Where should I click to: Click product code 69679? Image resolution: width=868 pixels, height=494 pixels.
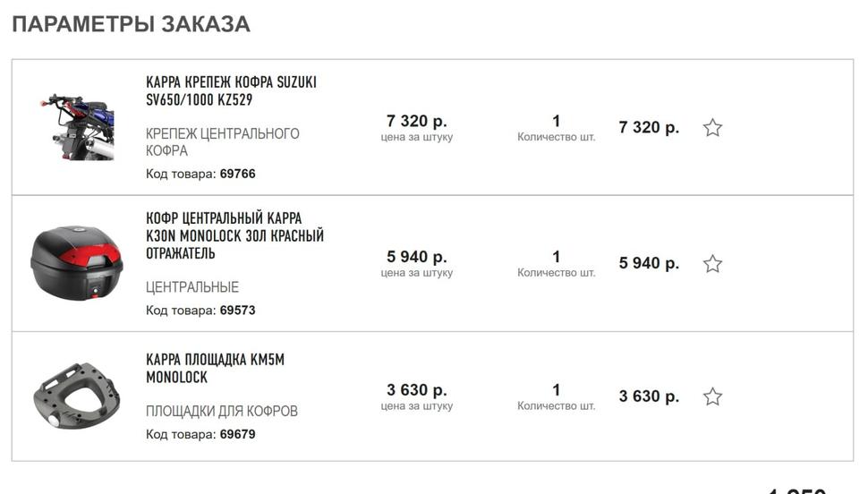237,434
